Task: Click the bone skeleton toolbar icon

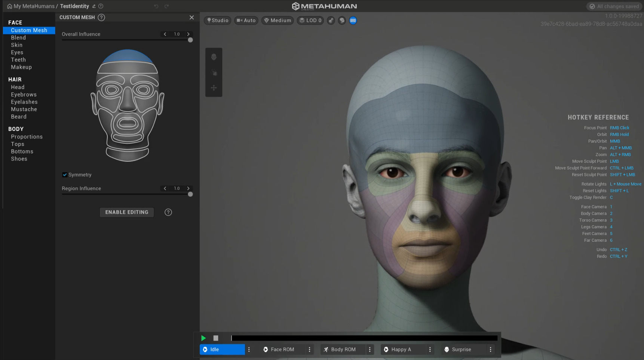Action: click(x=331, y=21)
